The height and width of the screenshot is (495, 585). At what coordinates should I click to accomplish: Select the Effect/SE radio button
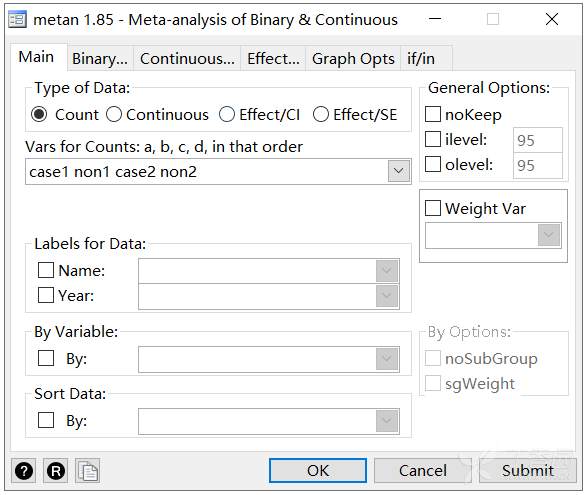321,115
